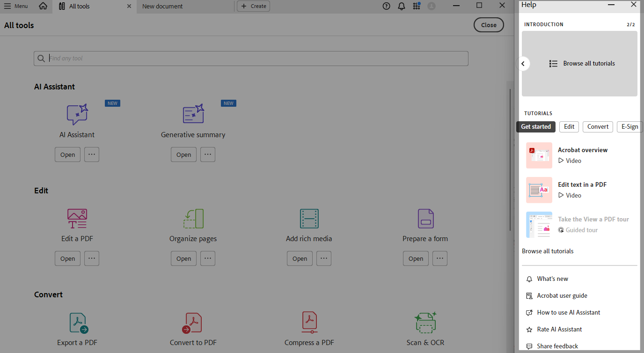644x353 pixels.
Task: Open more options for Generative summary
Action: click(x=207, y=154)
